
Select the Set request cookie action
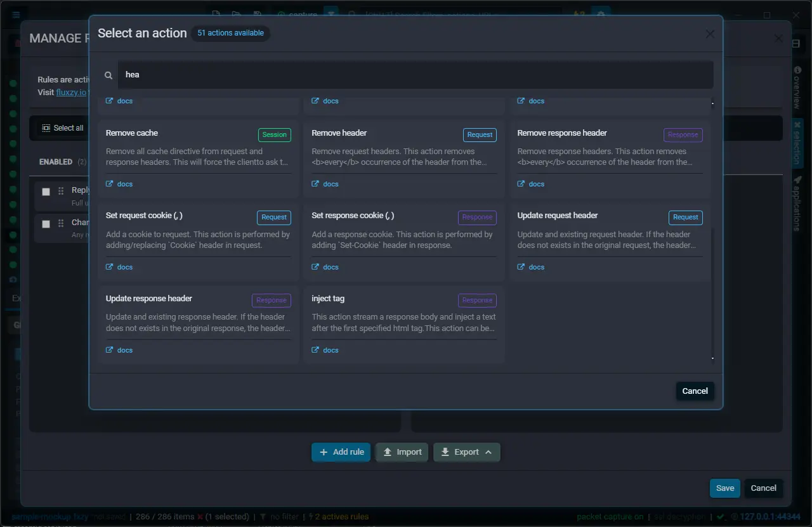click(x=199, y=242)
